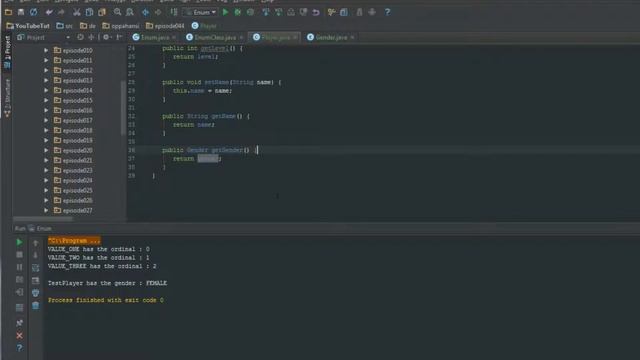Screen dimensions: 640x360
Task: Run Enum with the green toolbar play button
Action: coord(225,12)
